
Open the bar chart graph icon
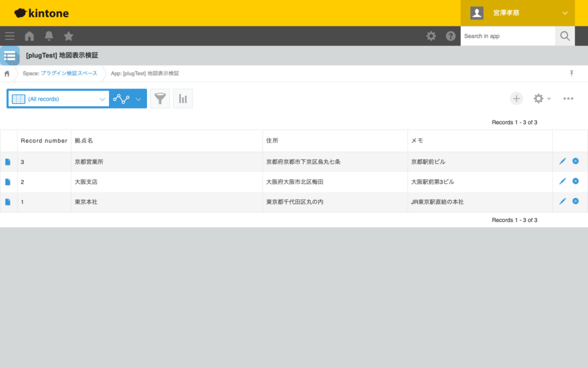click(183, 98)
